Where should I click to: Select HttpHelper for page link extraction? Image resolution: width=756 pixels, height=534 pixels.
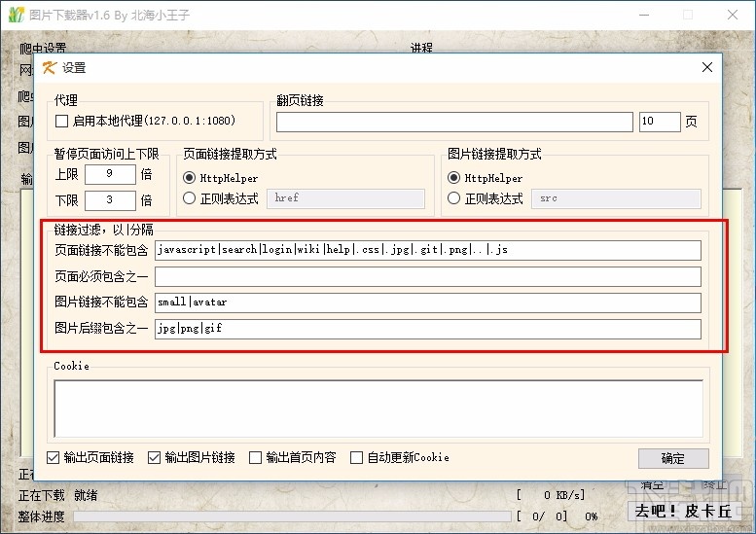click(x=190, y=178)
